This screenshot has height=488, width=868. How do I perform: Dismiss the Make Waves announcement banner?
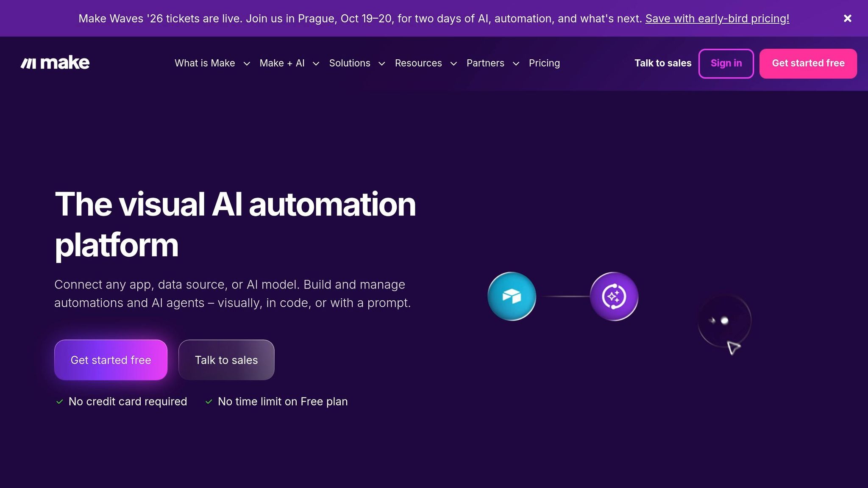pos(847,18)
